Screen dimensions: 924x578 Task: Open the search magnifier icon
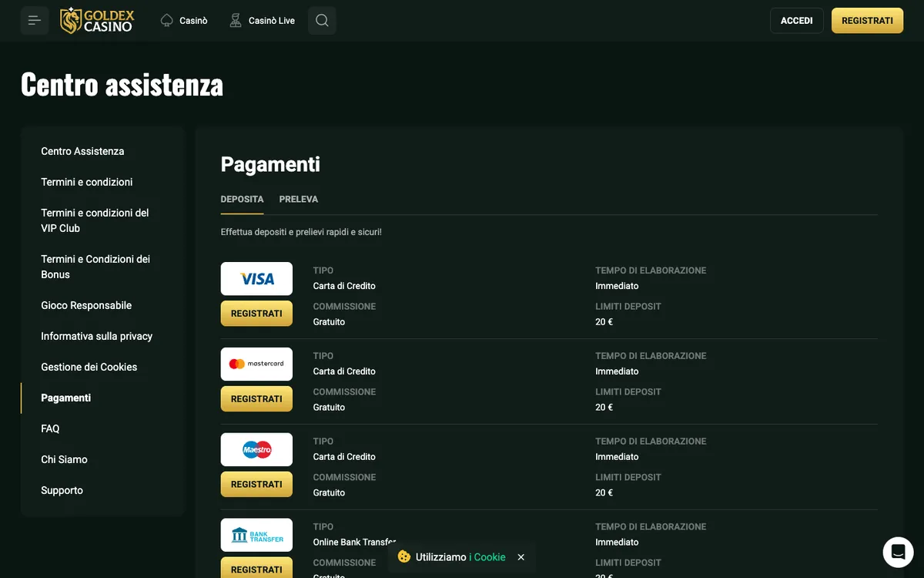(x=322, y=20)
